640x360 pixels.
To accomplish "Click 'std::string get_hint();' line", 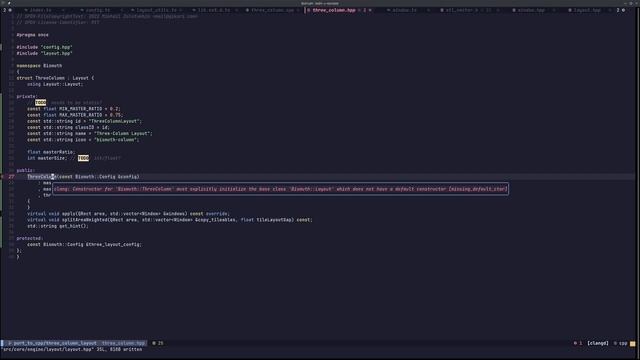I will [58, 226].
